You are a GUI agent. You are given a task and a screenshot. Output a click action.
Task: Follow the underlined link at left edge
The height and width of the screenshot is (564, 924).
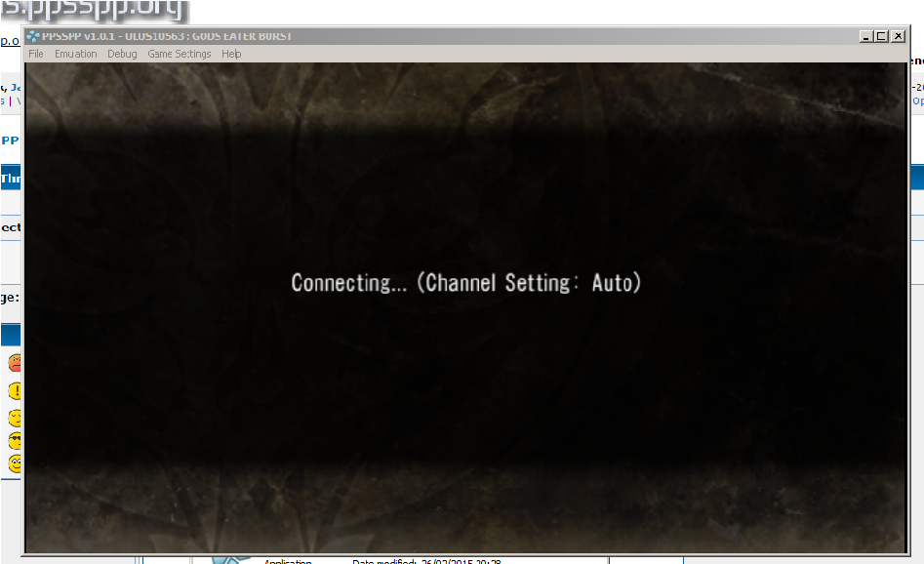[9, 41]
